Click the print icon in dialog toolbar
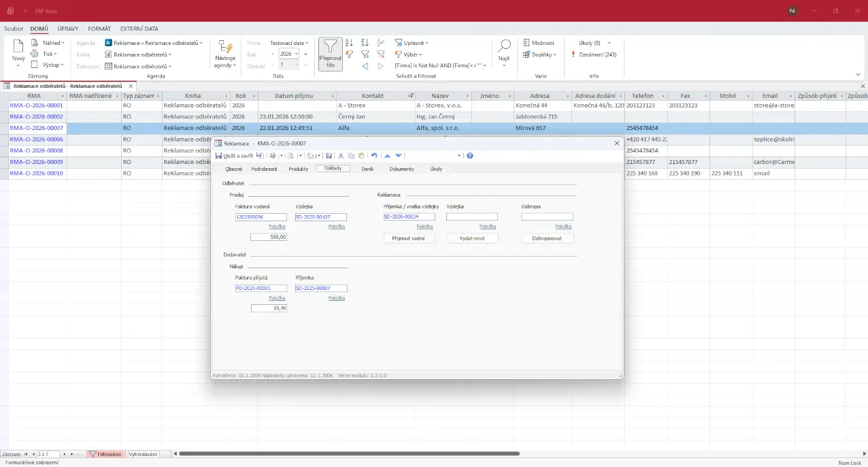Screen dimensions: 868x467 (272, 156)
